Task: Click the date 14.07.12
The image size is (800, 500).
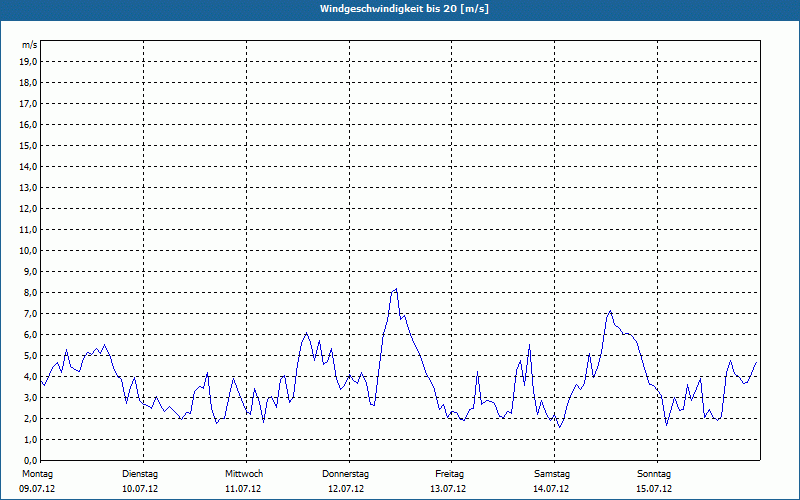Action: click(x=551, y=489)
